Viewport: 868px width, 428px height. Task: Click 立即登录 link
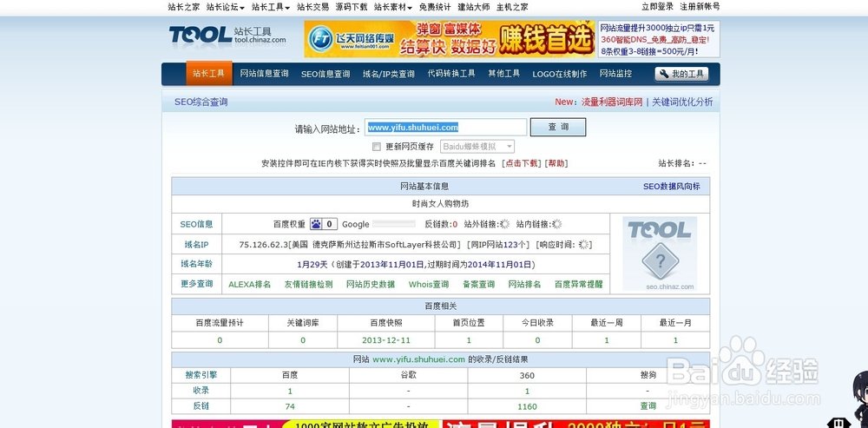pyautogui.click(x=658, y=7)
